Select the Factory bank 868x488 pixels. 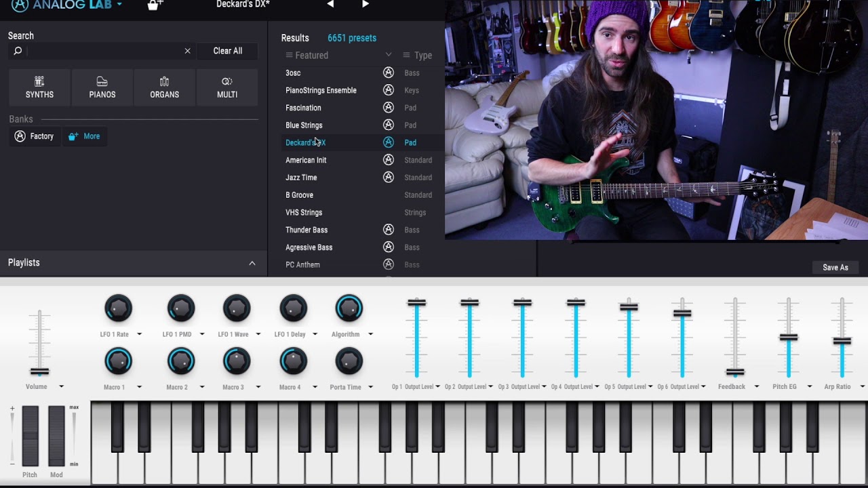[x=34, y=136]
